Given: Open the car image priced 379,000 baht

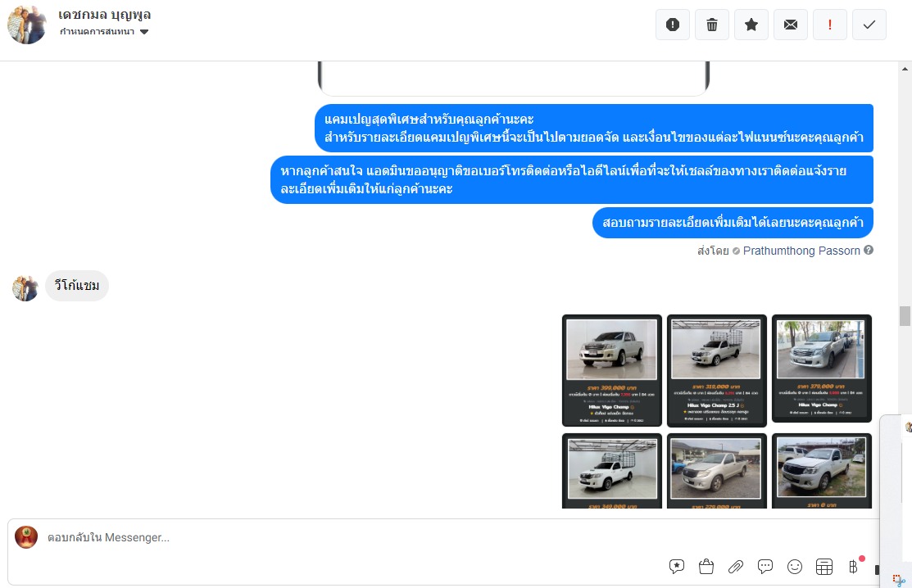Looking at the screenshot, I should coord(821,369).
